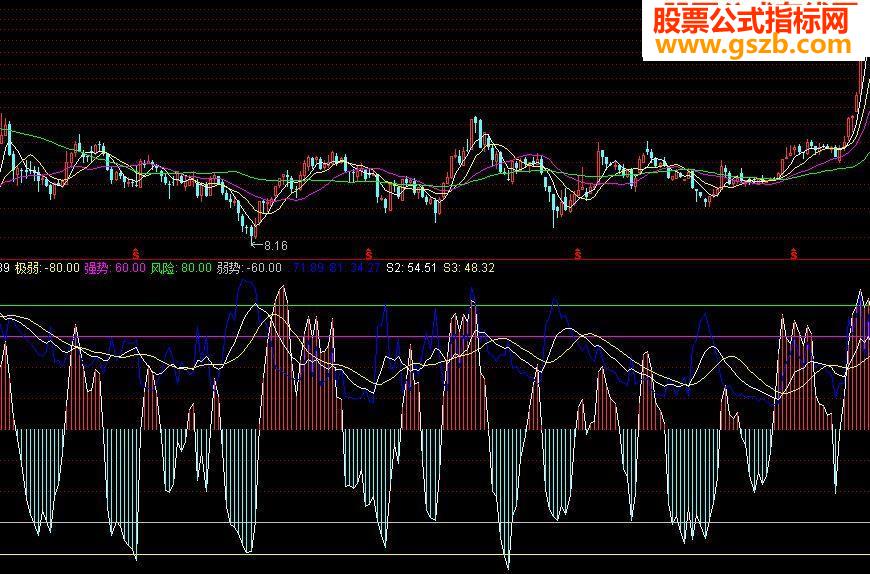The height and width of the screenshot is (574, 870).
Task: Select the 强势: 60.00 indicator label
Action: click(x=115, y=268)
